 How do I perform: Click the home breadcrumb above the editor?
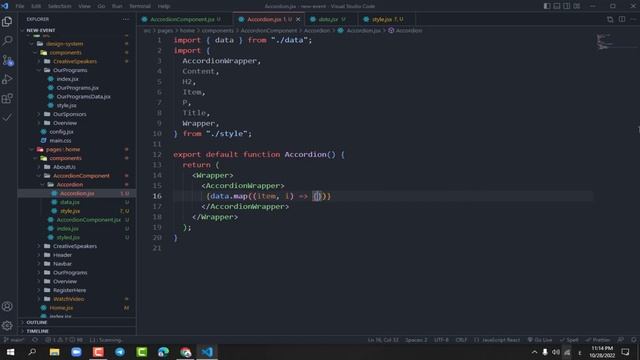(187, 31)
